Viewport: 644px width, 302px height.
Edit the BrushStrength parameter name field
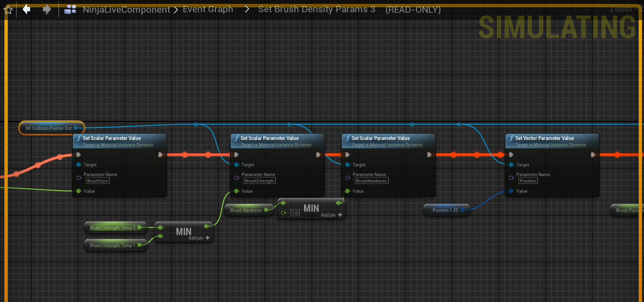[260, 181]
